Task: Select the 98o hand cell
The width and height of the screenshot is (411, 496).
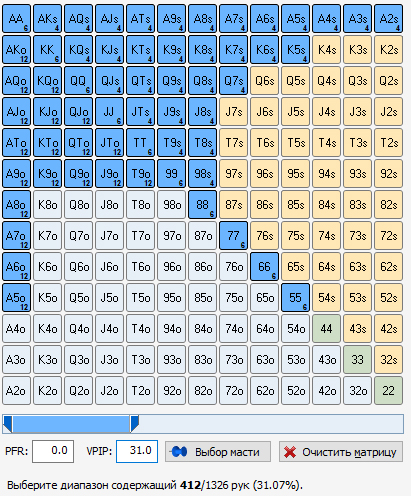Action: (x=171, y=205)
